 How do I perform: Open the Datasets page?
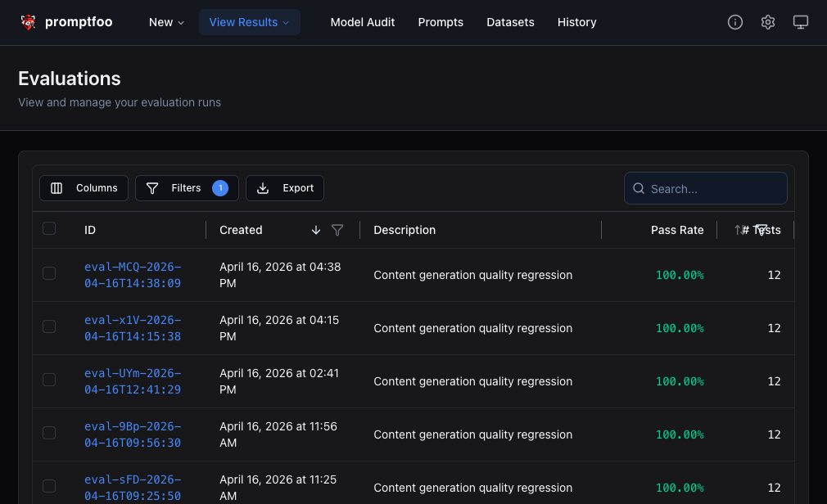click(510, 22)
